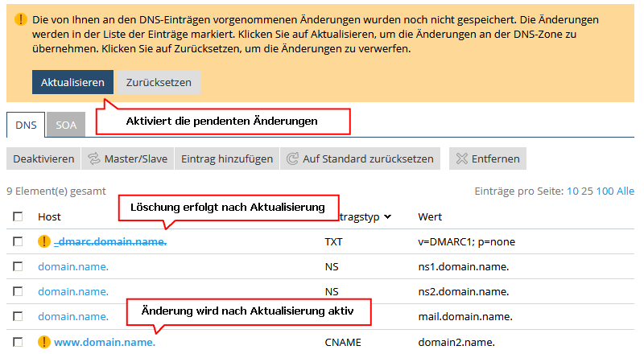Check the box for _dmarc.domain.name. TXT entry
The height and width of the screenshot is (354, 644).
point(18,241)
